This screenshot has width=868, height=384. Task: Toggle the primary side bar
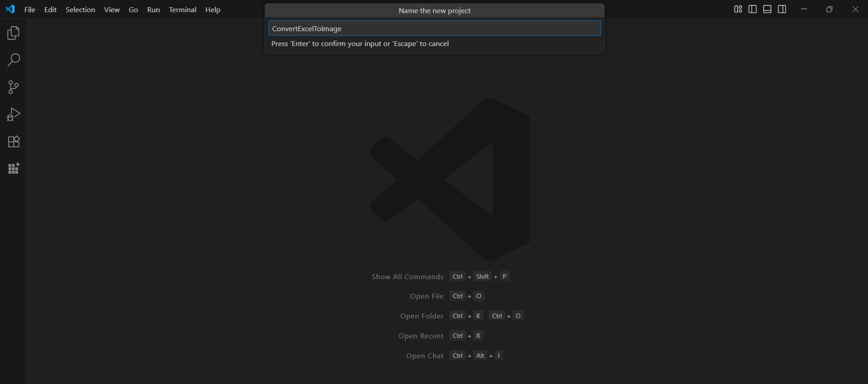[x=753, y=9]
